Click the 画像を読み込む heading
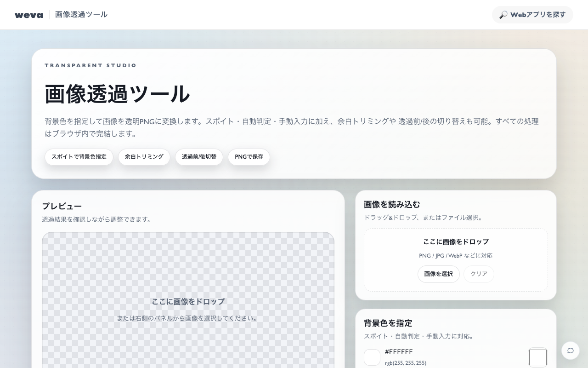This screenshot has width=588, height=368. tap(392, 204)
